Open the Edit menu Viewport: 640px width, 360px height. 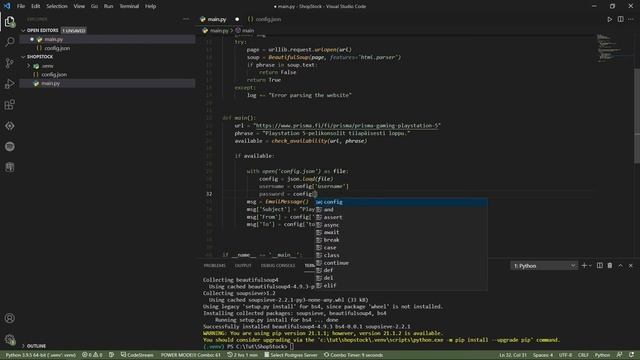coord(36,6)
